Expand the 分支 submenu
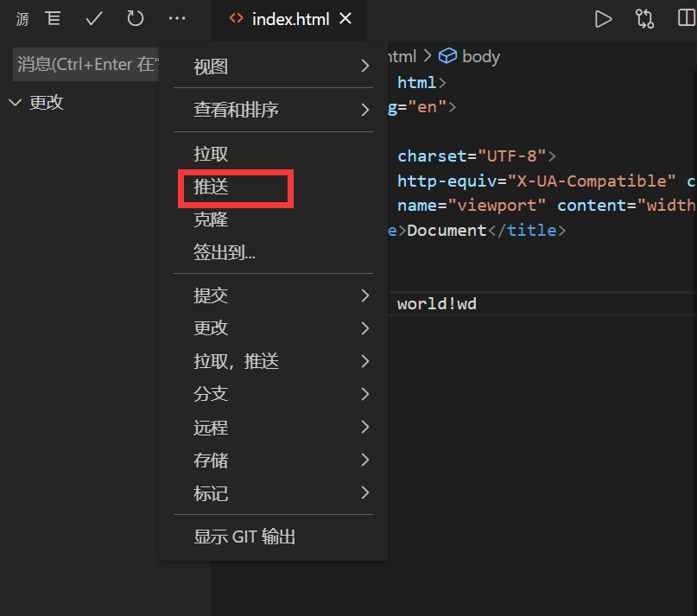 (x=273, y=395)
